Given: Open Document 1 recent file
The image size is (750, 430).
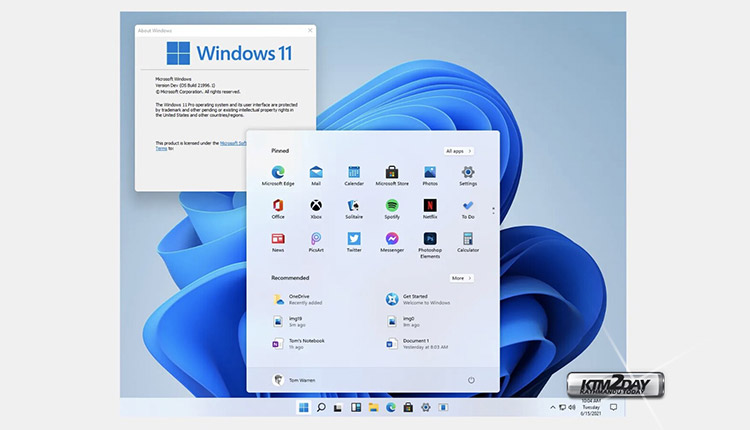Looking at the screenshot, I should (417, 343).
